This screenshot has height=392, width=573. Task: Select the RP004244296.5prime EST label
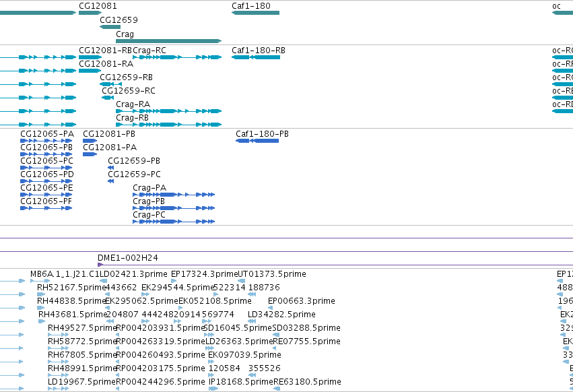[x=160, y=382]
